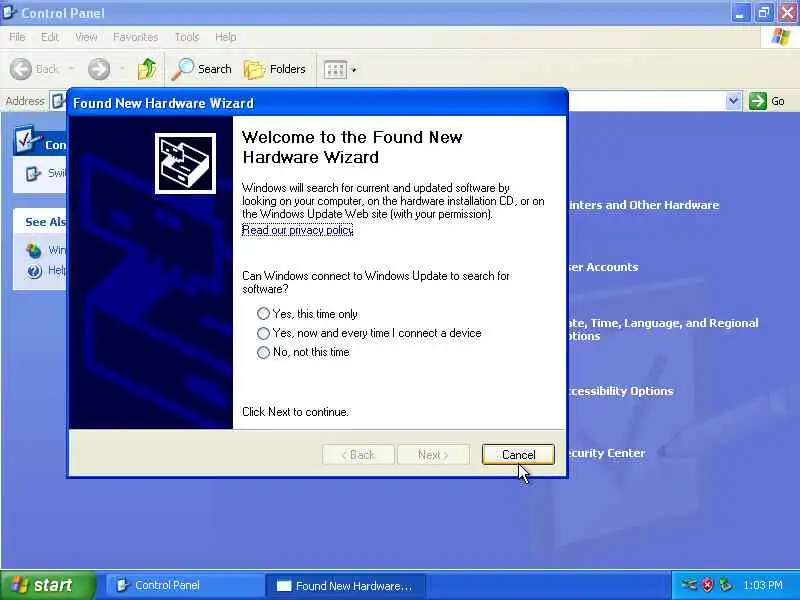Click the Address bar Control Panel icon
Screen dimensions: 800x600
58,101
